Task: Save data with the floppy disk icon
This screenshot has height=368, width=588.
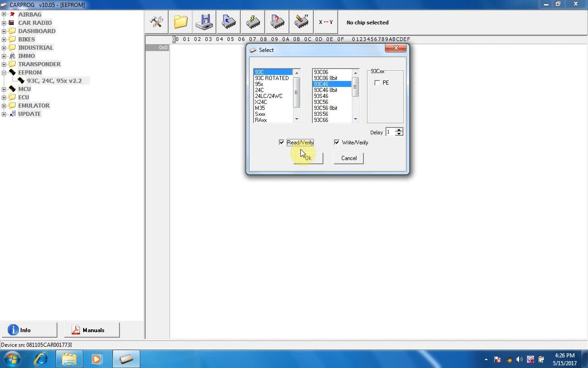Action: 204,22
